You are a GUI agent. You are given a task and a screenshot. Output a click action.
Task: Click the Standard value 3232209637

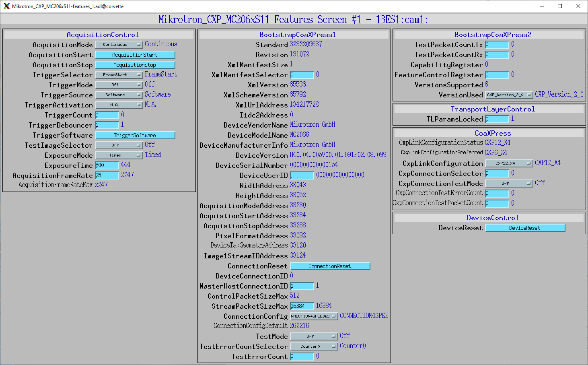pyautogui.click(x=306, y=44)
